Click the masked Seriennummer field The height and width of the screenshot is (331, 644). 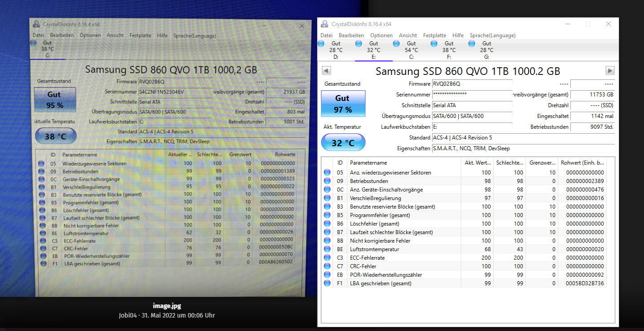[472, 95]
